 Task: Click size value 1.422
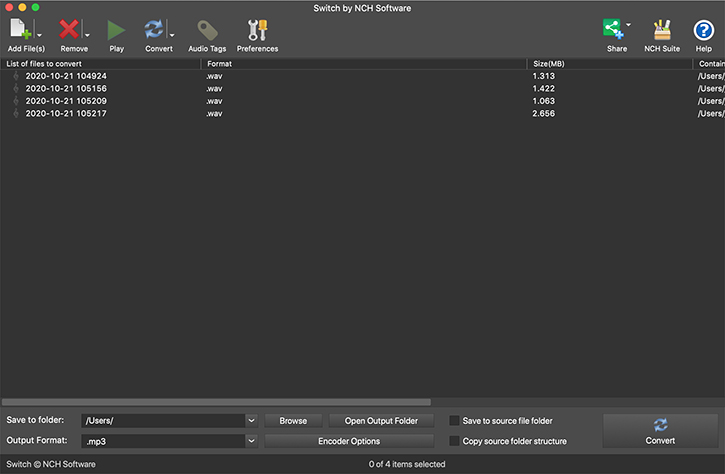(543, 88)
